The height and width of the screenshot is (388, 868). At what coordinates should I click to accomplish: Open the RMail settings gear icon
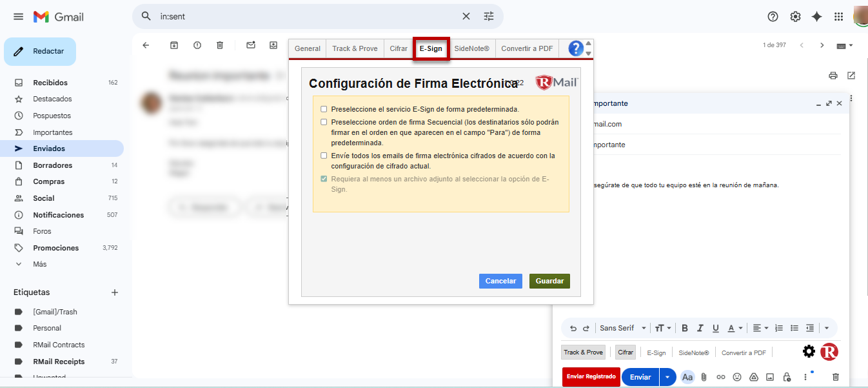point(809,352)
